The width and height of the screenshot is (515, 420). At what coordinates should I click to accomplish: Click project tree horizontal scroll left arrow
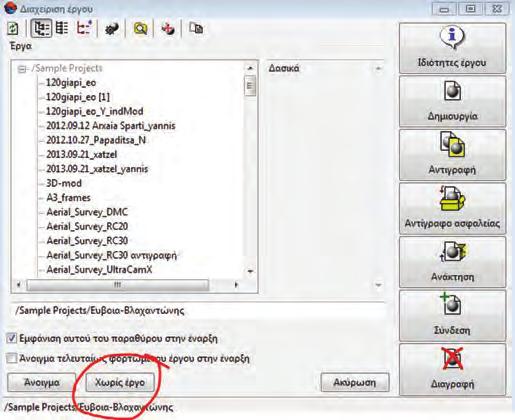[x=19, y=285]
